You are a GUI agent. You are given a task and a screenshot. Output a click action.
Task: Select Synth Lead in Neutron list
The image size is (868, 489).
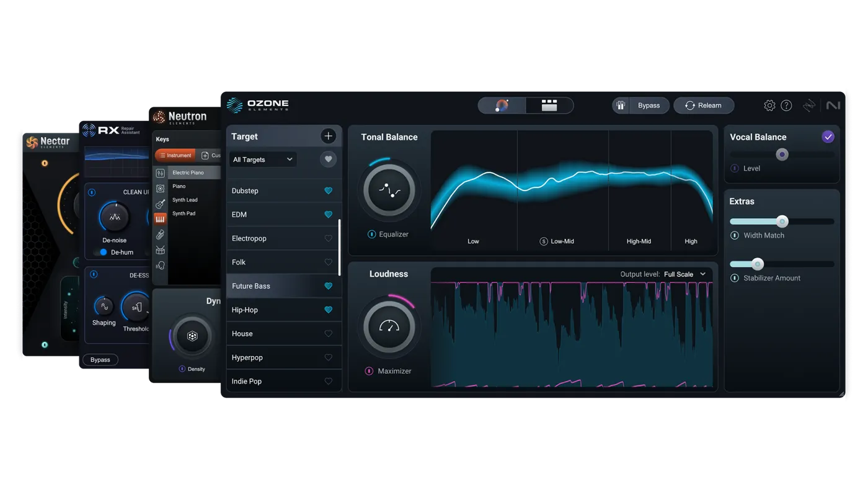(x=195, y=200)
